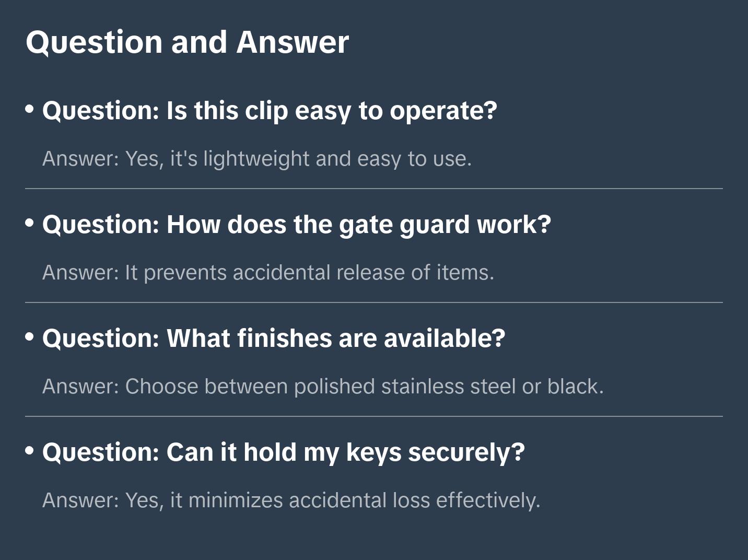The image size is (748, 560).
Task: Click the divider line above the keys question
Action: tap(374, 416)
